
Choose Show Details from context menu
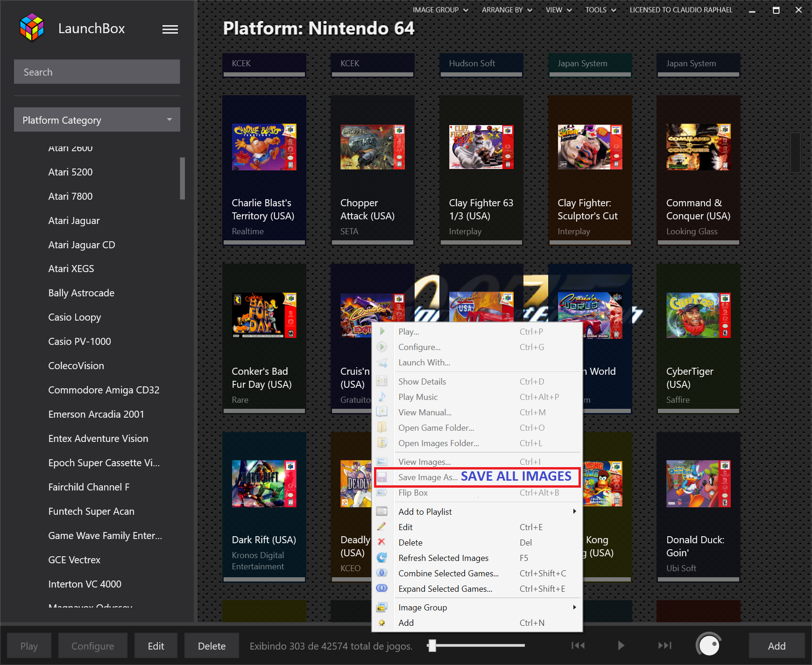pos(477,381)
